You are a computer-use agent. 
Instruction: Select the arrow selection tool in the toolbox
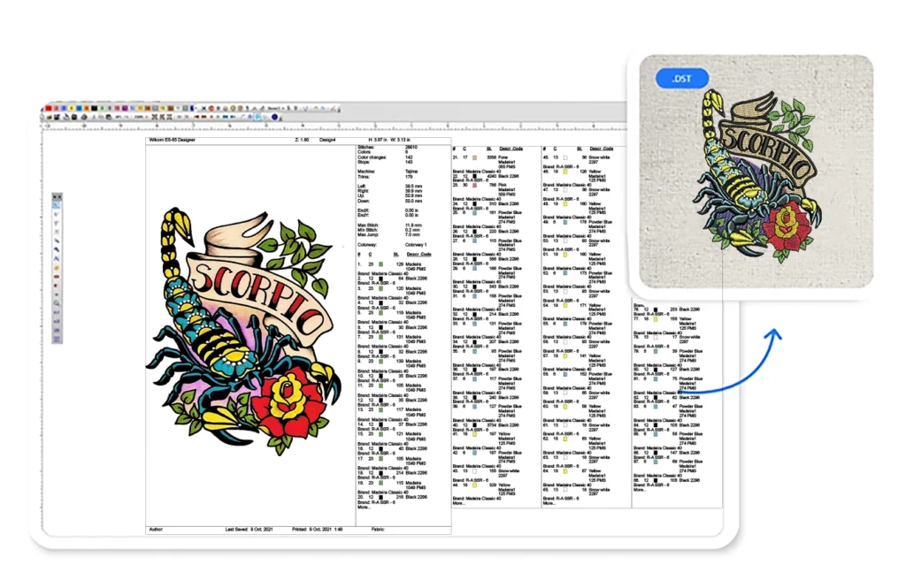(x=57, y=205)
